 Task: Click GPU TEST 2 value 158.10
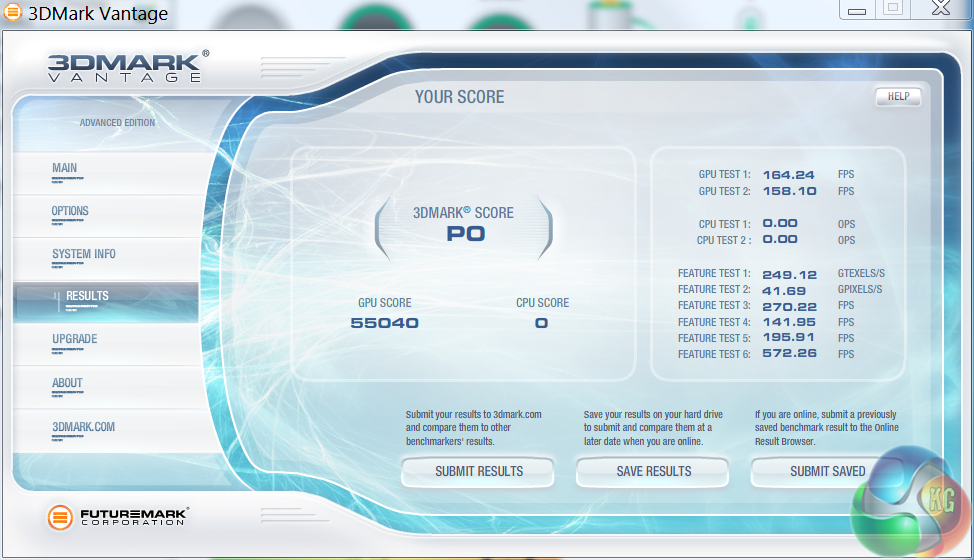click(x=790, y=191)
